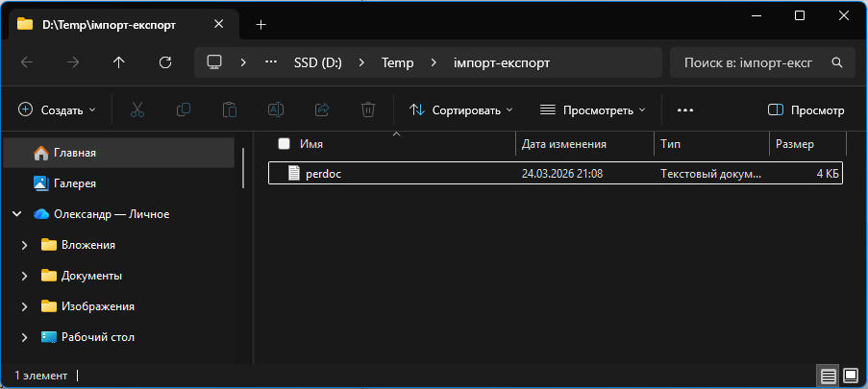
Task: Click the Paste clipboard icon
Action: [x=230, y=110]
